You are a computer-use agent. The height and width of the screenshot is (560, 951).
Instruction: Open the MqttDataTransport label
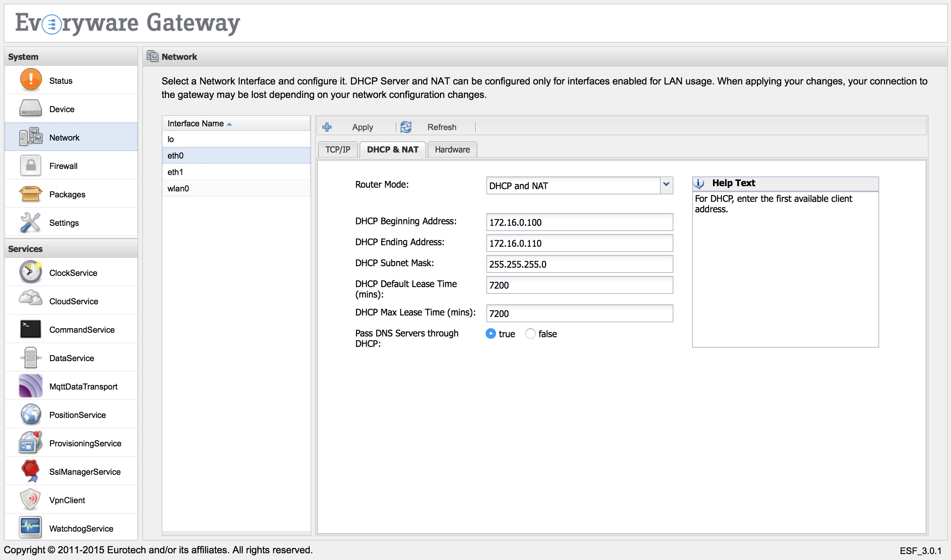tap(83, 387)
